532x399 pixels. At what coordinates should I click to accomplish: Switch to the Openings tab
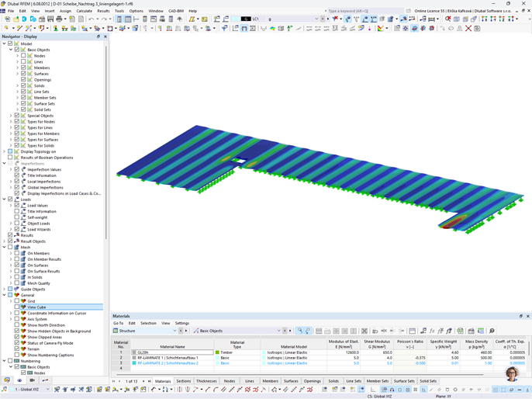[x=312, y=381]
